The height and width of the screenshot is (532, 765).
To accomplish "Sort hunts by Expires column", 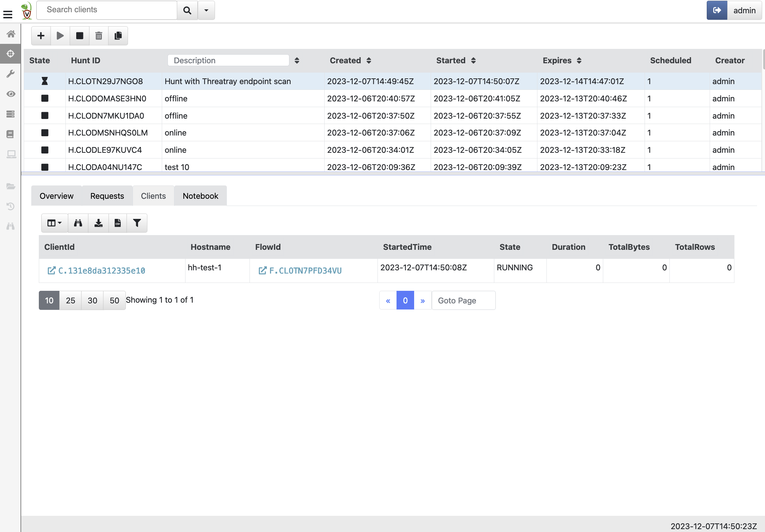I will [579, 60].
